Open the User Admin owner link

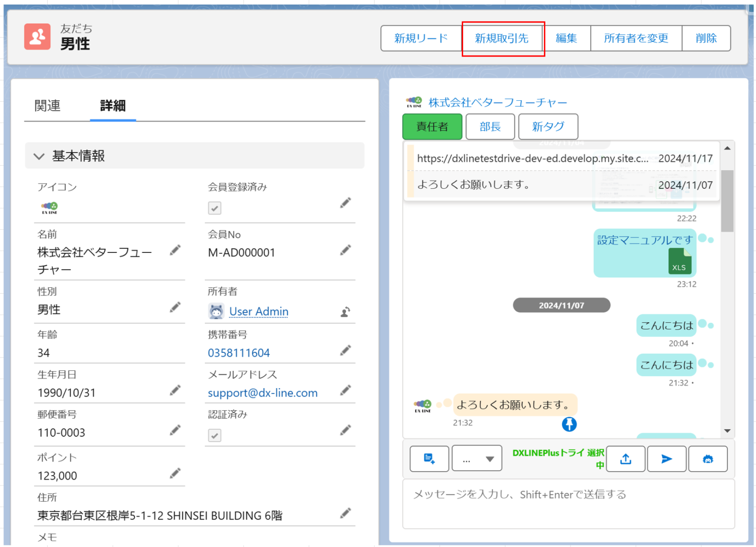point(258,311)
